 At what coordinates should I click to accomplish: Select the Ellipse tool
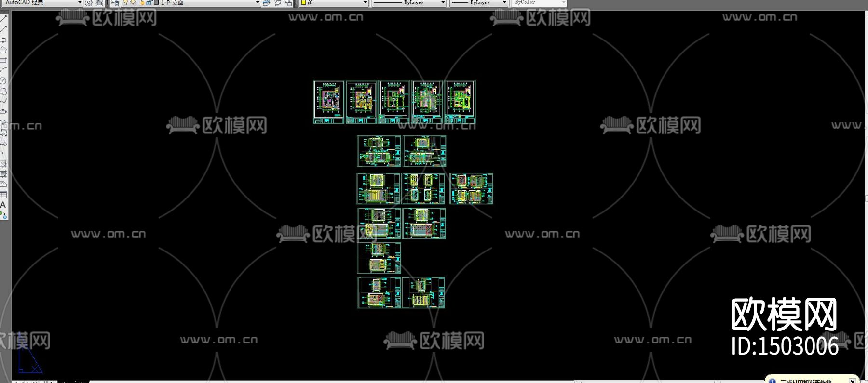(x=3, y=112)
